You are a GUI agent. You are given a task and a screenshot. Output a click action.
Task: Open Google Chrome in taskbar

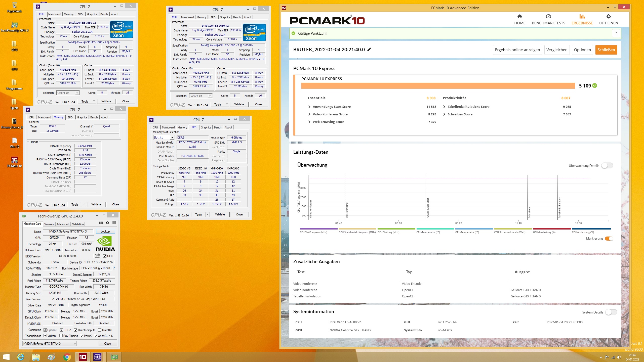(x=67, y=357)
